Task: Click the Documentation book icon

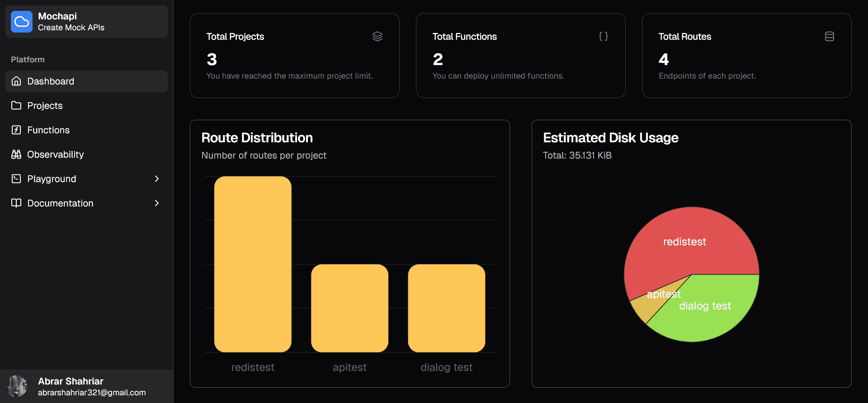Action: 16,203
